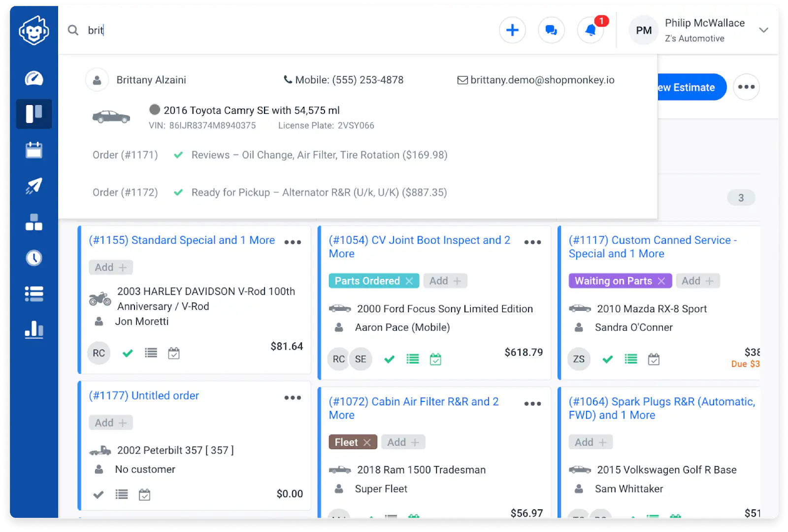788x532 pixels.
Task: Open the Reports bar-chart icon
Action: [33, 330]
